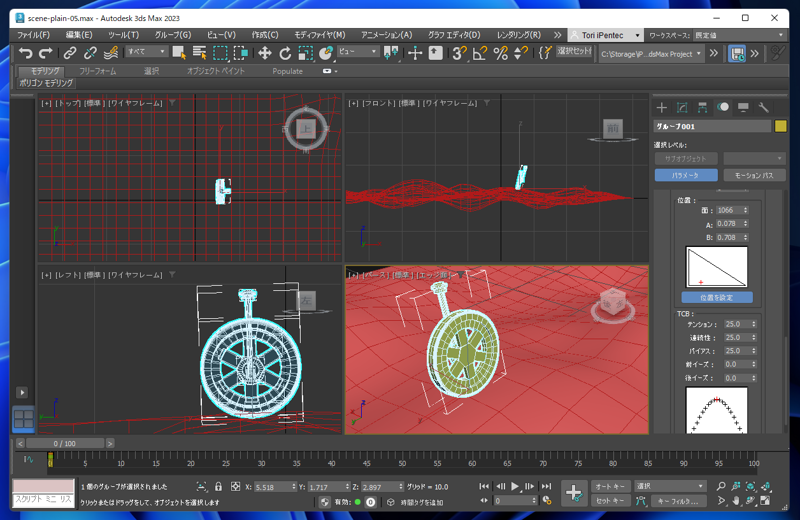The width and height of the screenshot is (800, 520).
Task: Activate the Select and Link chain icon
Action: (70, 53)
